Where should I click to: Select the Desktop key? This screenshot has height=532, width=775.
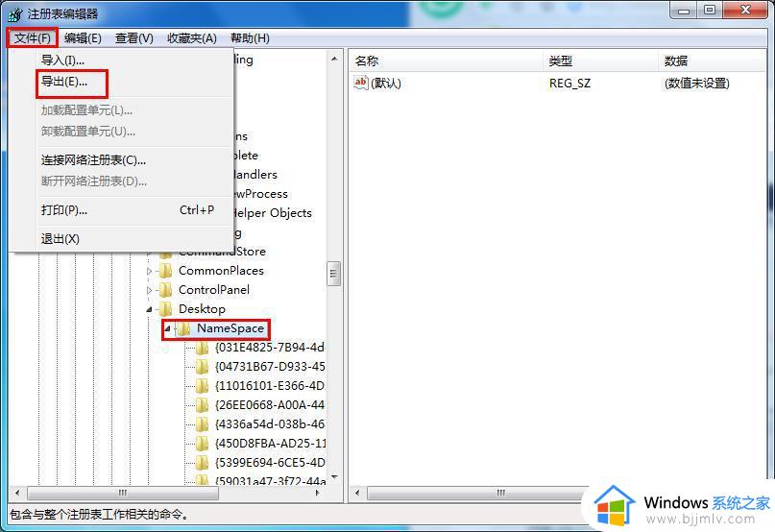[202, 309]
